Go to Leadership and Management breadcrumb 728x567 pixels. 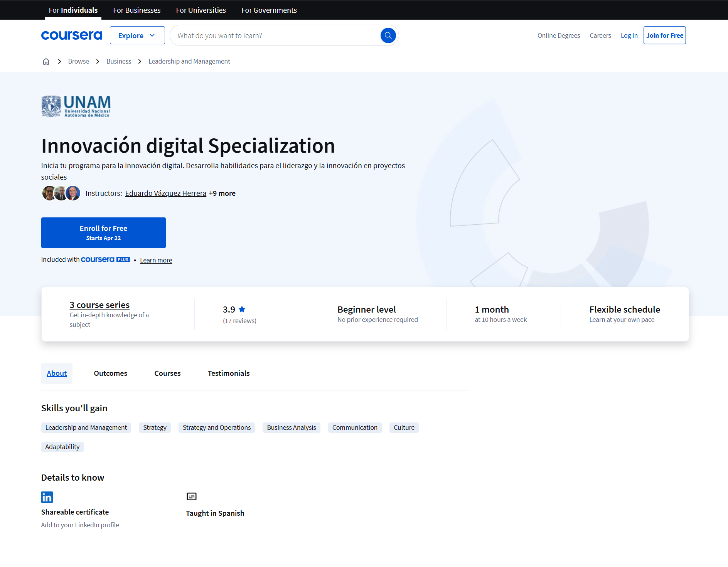189,61
